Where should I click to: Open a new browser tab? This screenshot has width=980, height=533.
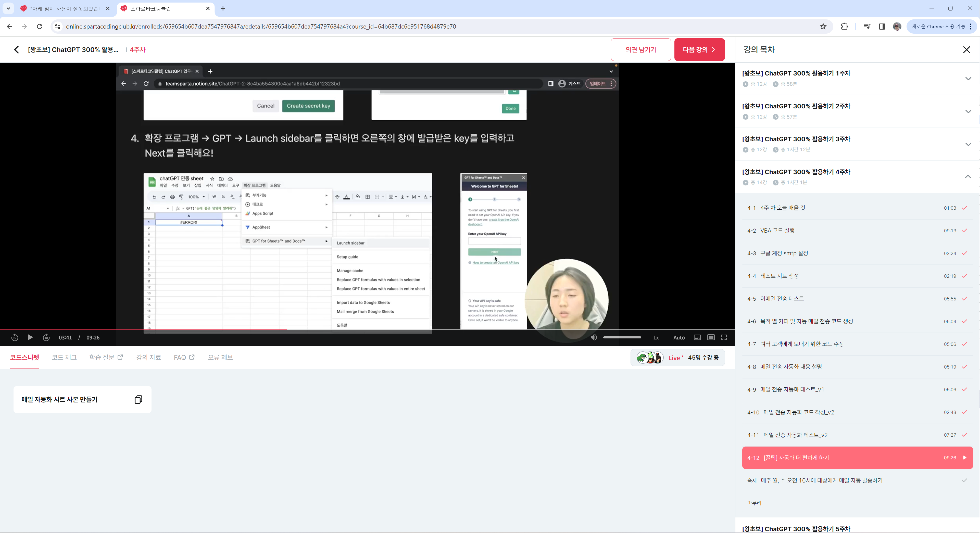click(x=223, y=9)
